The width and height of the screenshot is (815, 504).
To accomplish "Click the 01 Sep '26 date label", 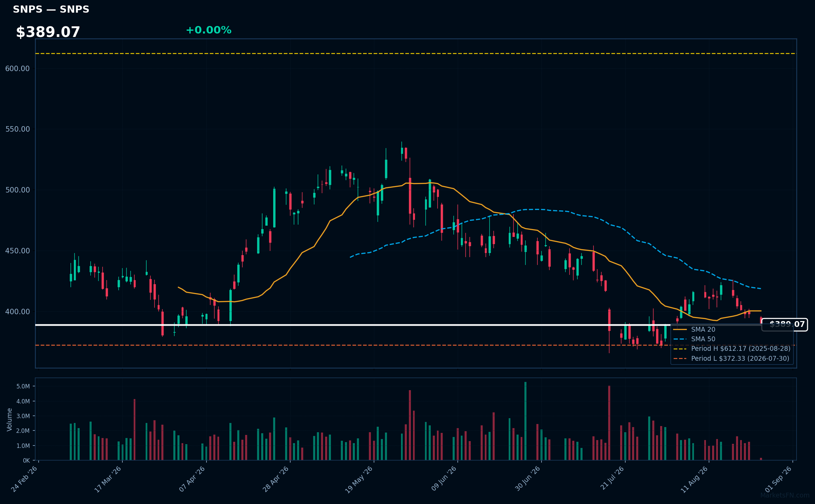I will [x=778, y=479].
